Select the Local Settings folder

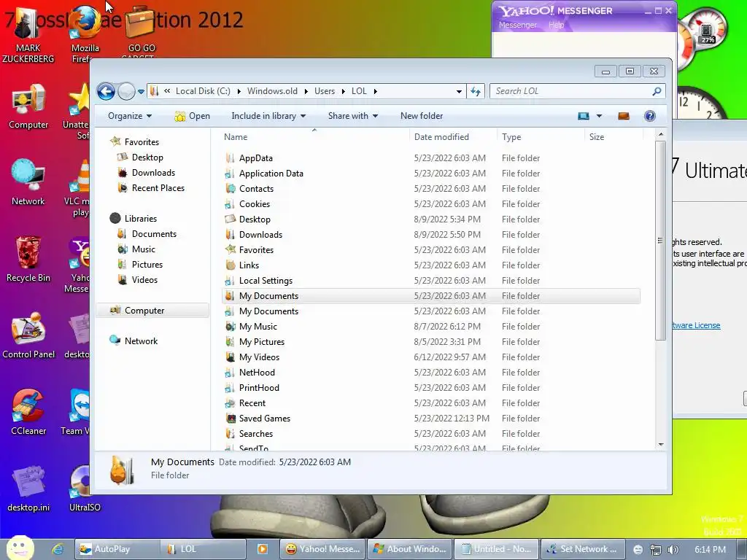[x=266, y=281]
